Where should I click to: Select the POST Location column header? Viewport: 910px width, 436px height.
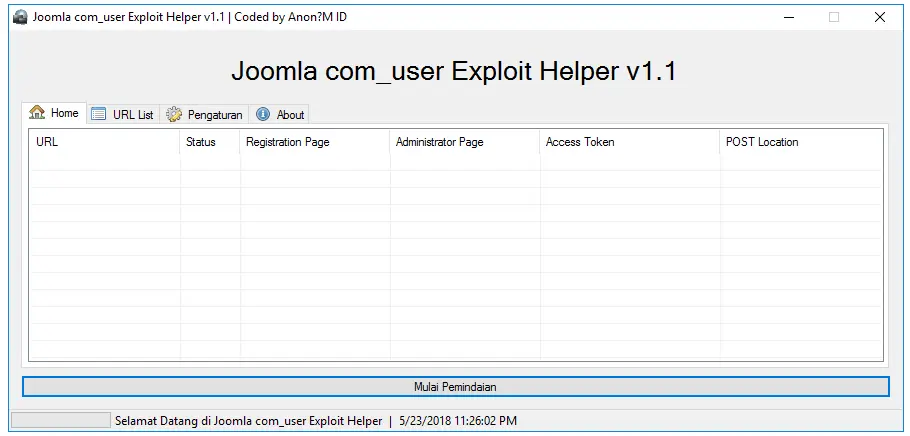click(801, 142)
